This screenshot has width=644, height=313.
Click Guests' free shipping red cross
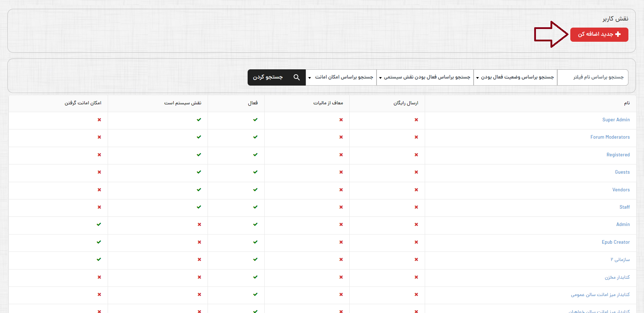(x=416, y=172)
